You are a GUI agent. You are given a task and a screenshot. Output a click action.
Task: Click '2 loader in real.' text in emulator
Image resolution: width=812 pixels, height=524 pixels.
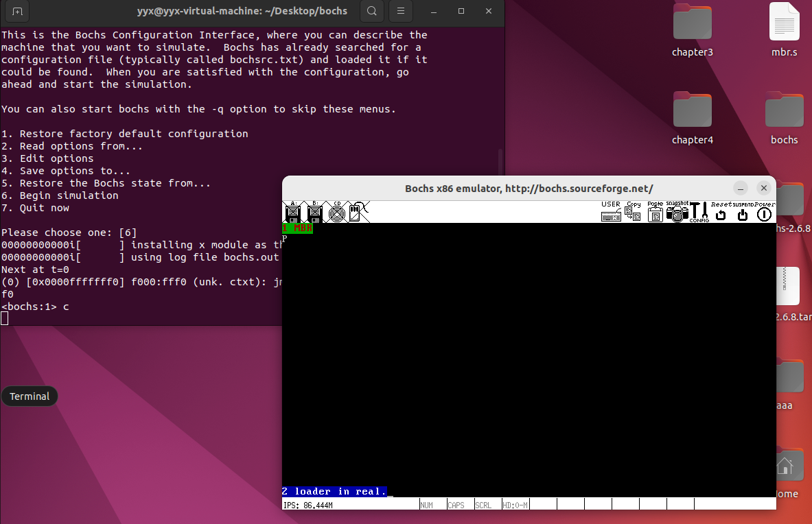point(334,491)
